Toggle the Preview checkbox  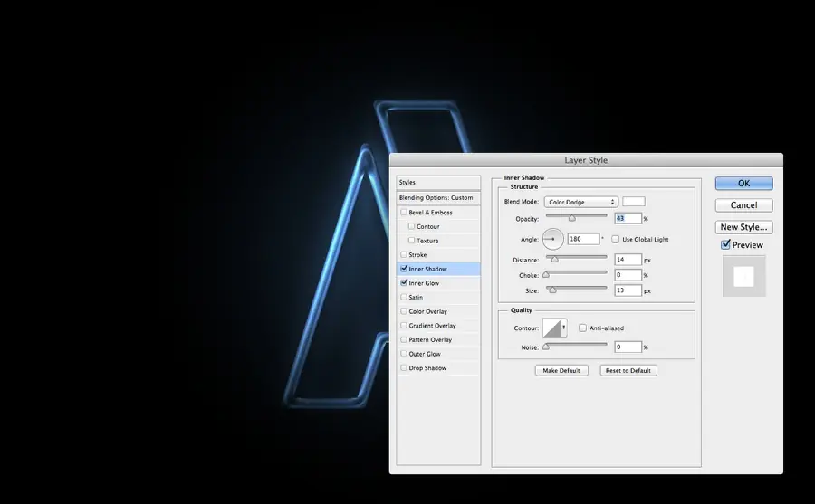pos(725,244)
